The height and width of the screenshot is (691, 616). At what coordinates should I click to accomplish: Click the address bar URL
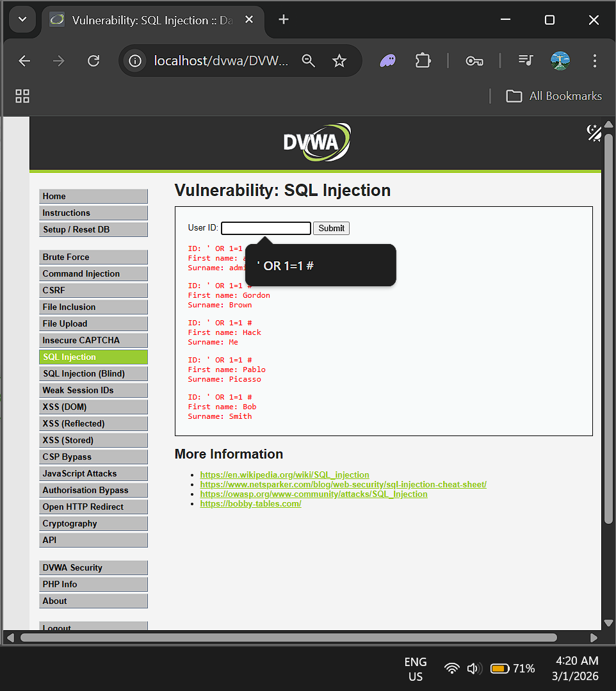coord(221,61)
